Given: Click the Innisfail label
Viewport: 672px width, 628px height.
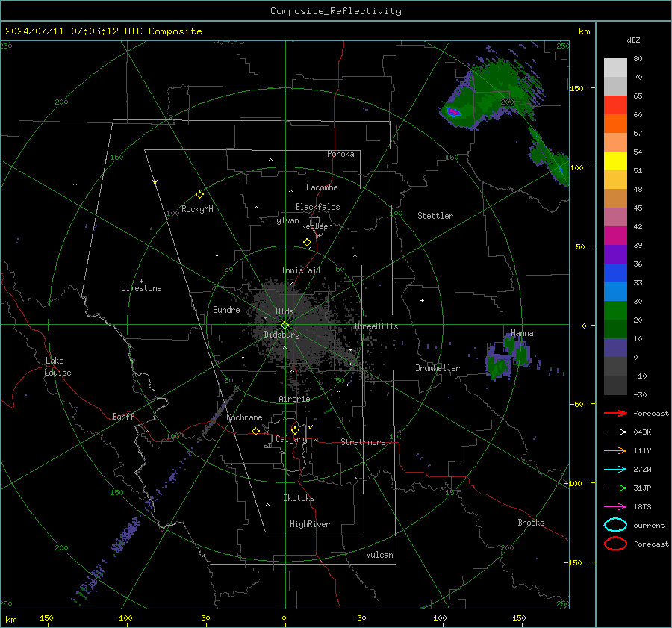Looking at the screenshot, I should [301, 270].
